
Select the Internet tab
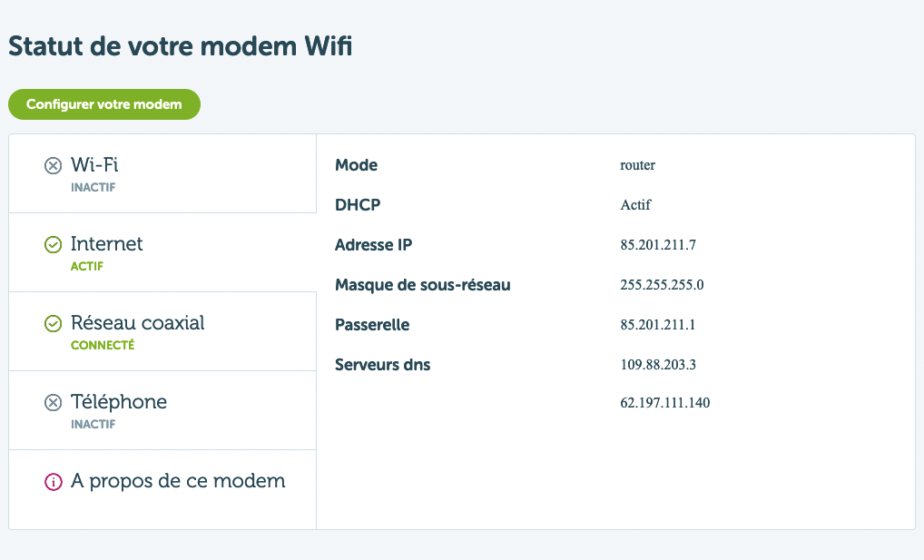tap(162, 252)
